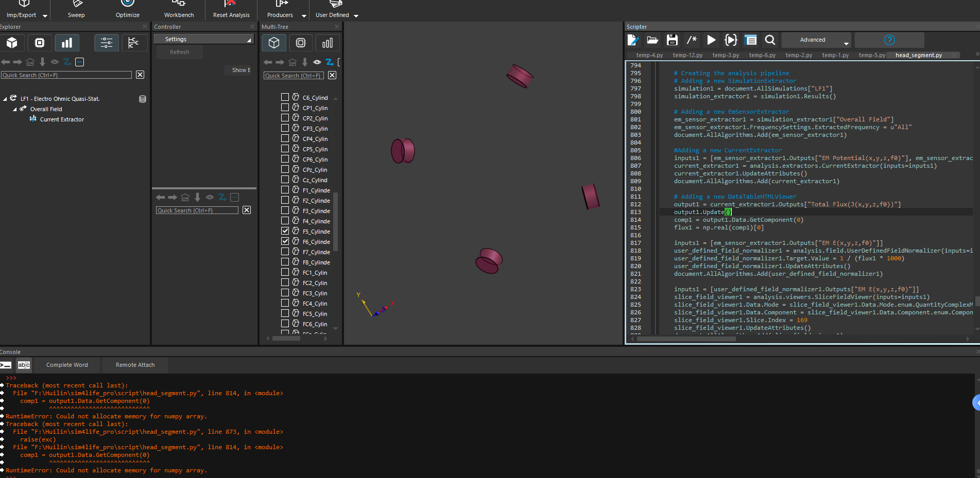
Task: Click the Sweep toolbar button
Action: pos(76,9)
